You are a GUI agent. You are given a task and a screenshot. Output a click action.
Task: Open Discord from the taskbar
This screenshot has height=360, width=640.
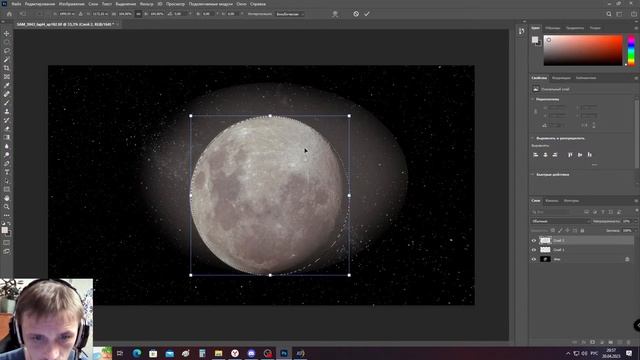point(251,353)
